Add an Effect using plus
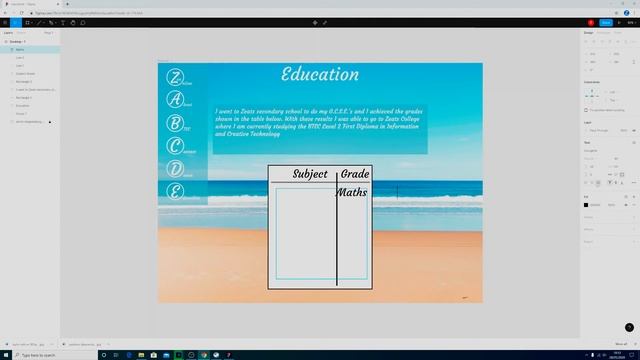The height and width of the screenshot is (360, 640). pyautogui.click(x=634, y=229)
